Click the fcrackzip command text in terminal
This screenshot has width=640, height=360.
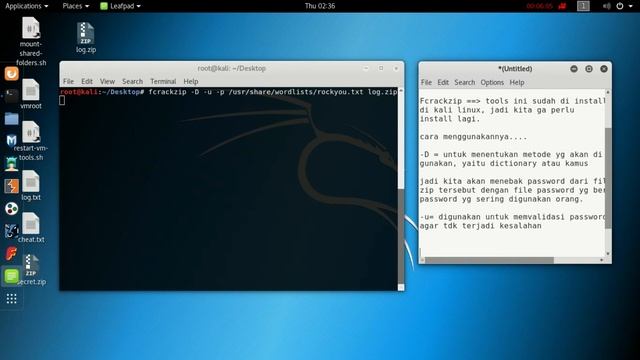point(273,92)
